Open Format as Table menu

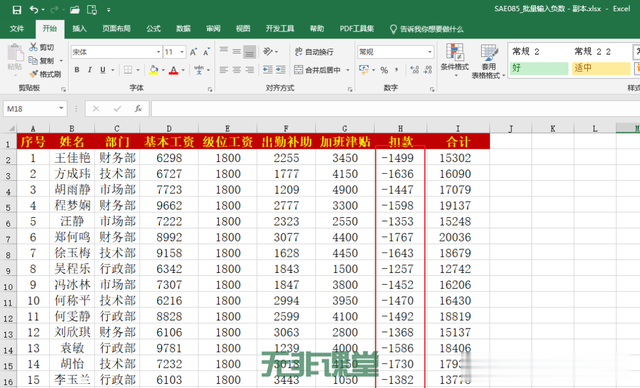pyautogui.click(x=489, y=61)
